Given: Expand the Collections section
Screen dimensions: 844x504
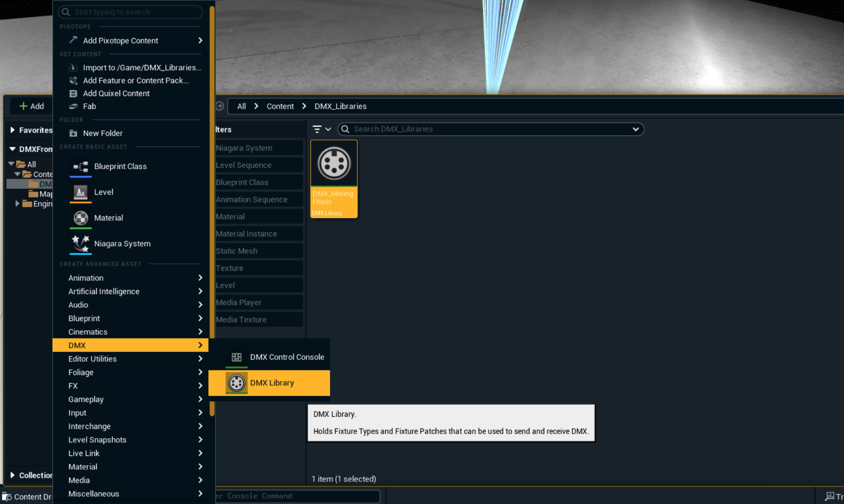Looking at the screenshot, I should (13, 475).
